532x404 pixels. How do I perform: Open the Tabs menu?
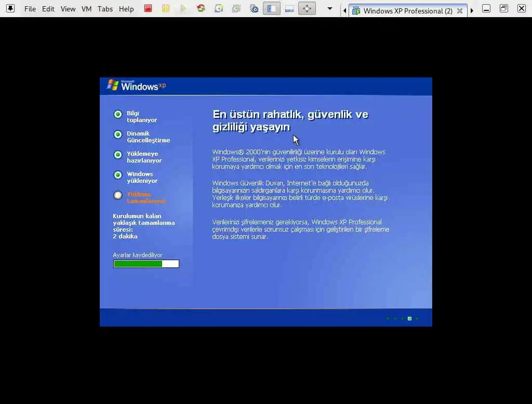[105, 9]
